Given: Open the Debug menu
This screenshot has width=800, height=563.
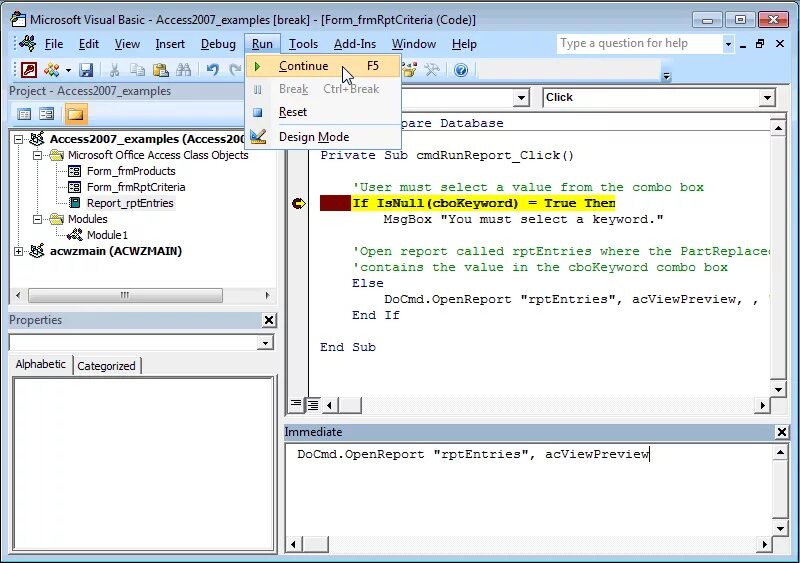Looking at the screenshot, I should click(218, 44).
